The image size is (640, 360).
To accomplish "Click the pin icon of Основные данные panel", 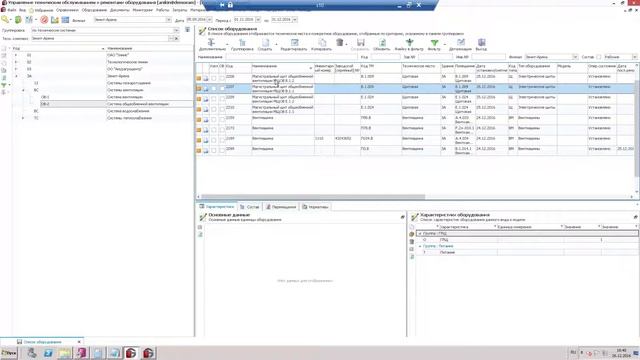I will (x=402, y=217).
